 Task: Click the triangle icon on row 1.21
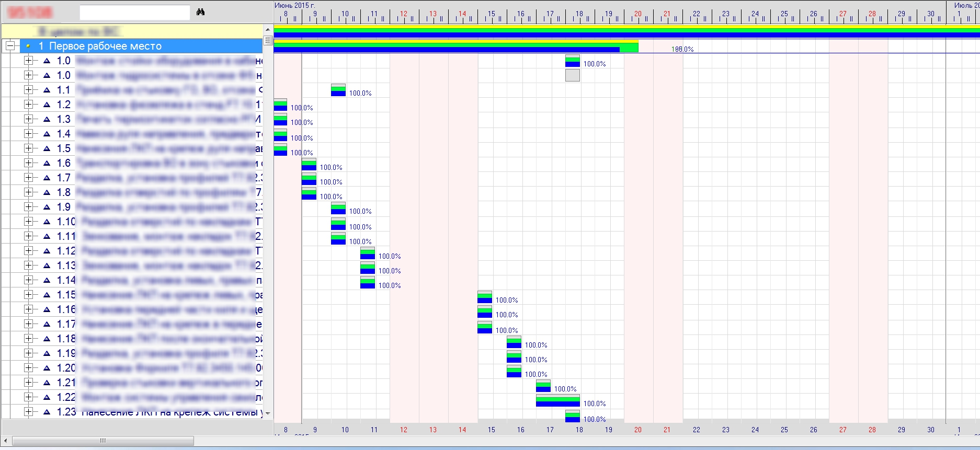point(47,383)
